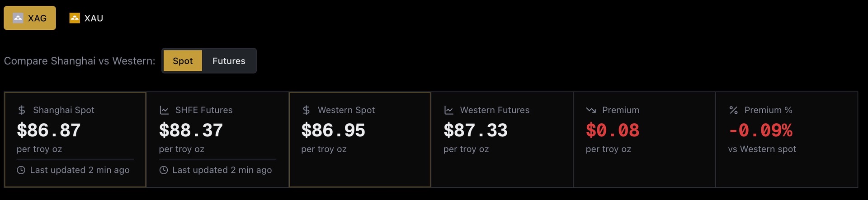Click the red -0.09% premium value
This screenshot has width=868, height=200.
(x=760, y=130)
